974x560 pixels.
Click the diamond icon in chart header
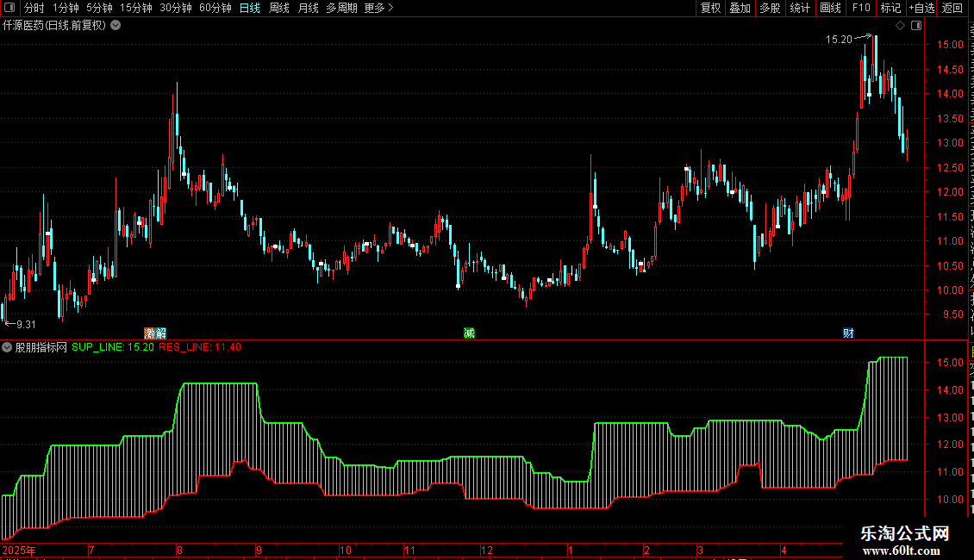click(x=900, y=26)
